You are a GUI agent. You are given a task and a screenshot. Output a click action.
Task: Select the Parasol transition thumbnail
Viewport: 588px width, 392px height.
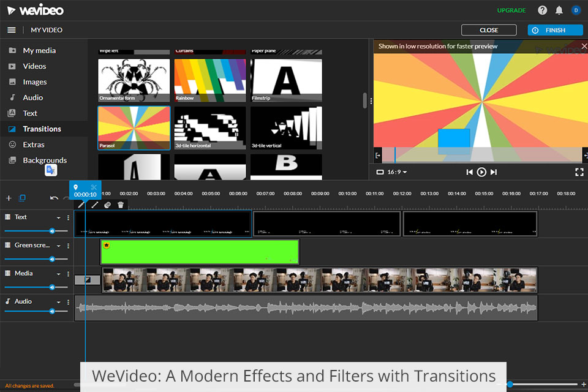[x=134, y=128]
